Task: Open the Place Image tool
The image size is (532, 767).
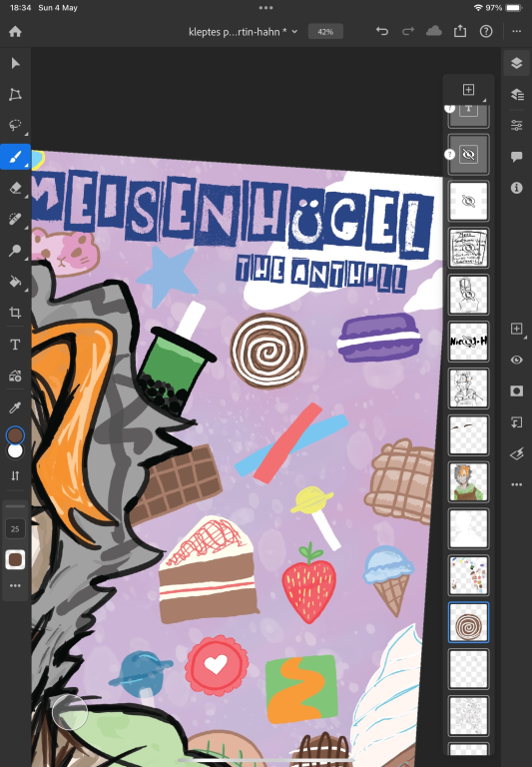Action: tap(15, 376)
